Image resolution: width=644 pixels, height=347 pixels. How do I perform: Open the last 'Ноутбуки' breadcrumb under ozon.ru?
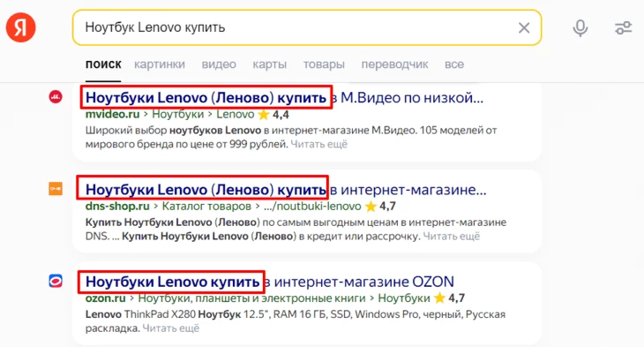click(x=404, y=298)
